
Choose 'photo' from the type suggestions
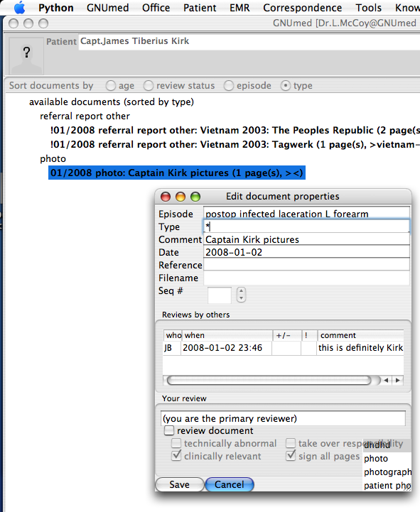coord(387,459)
